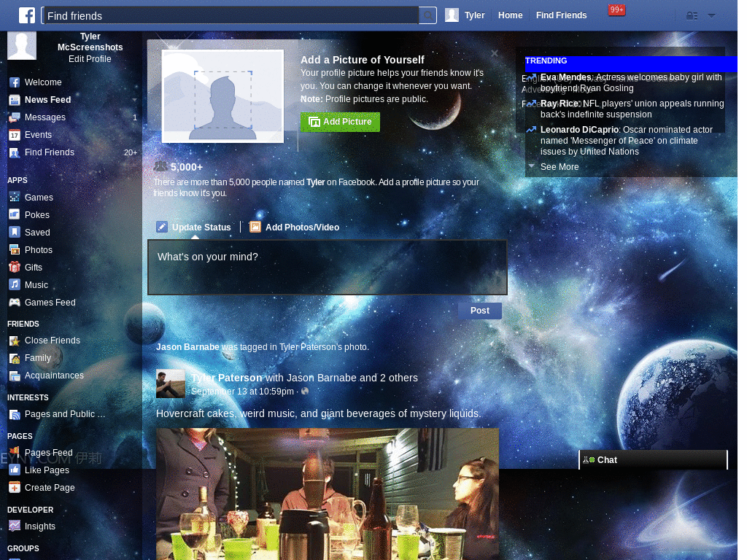Open Edit Profile link
This screenshot has width=747, height=560.
click(90, 59)
